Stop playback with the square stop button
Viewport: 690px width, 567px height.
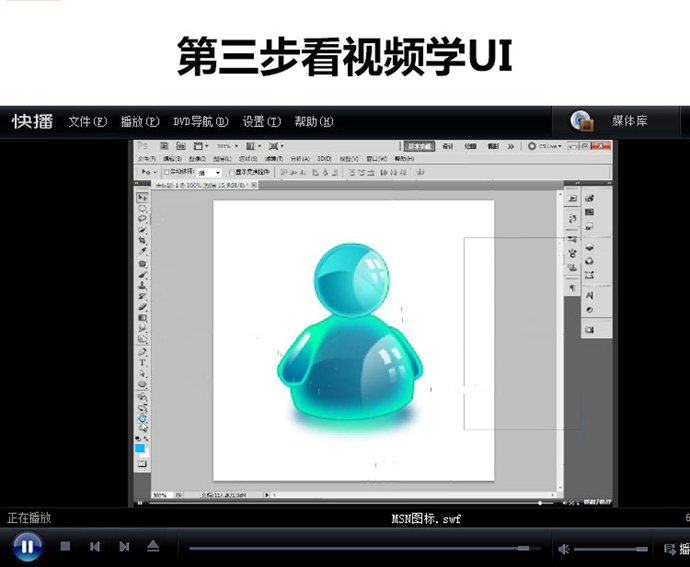click(65, 546)
